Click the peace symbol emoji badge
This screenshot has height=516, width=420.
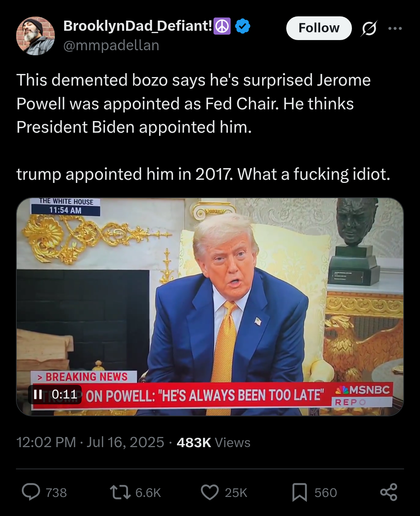[222, 26]
